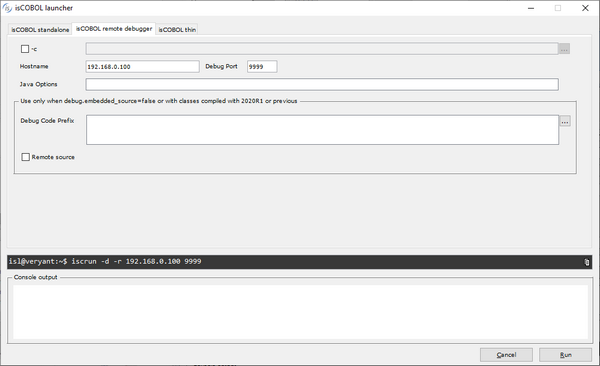
Task: Click the Debug Code Prefix label
Action: click(47, 121)
